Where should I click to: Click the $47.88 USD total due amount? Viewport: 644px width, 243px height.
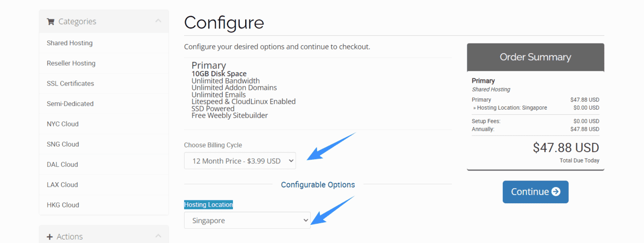pos(566,148)
